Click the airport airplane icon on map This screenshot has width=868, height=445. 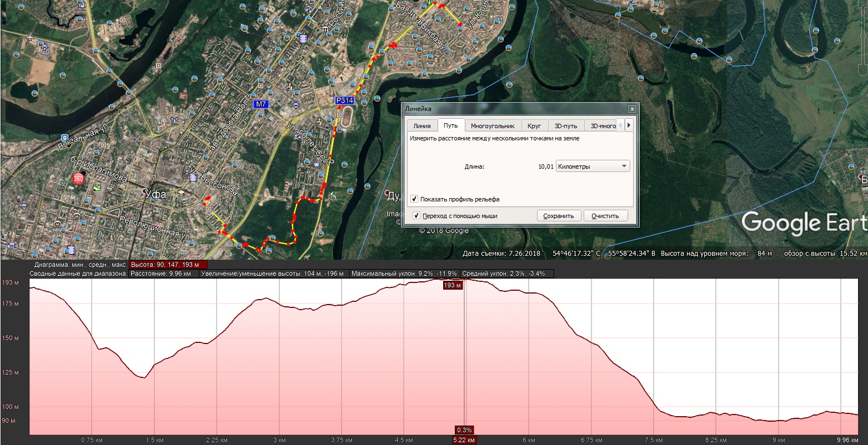click(29, 38)
